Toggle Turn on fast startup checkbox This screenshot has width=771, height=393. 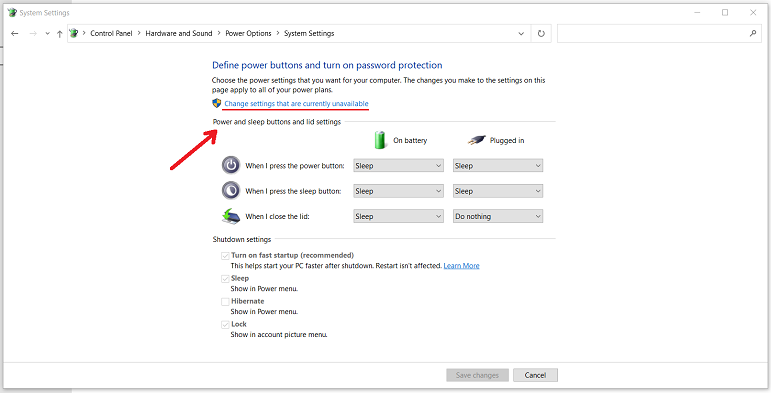225,256
